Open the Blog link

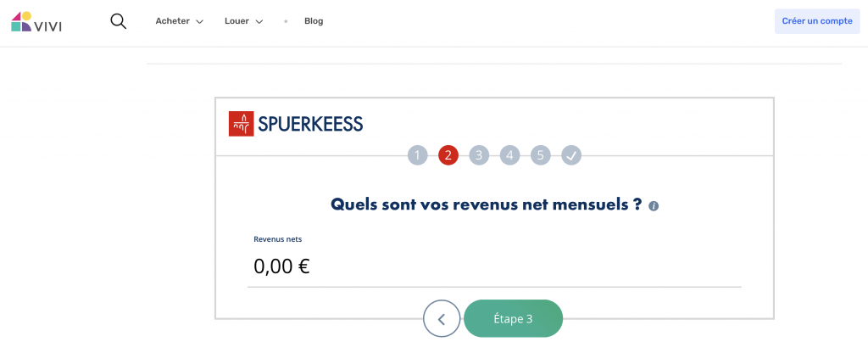click(x=314, y=21)
